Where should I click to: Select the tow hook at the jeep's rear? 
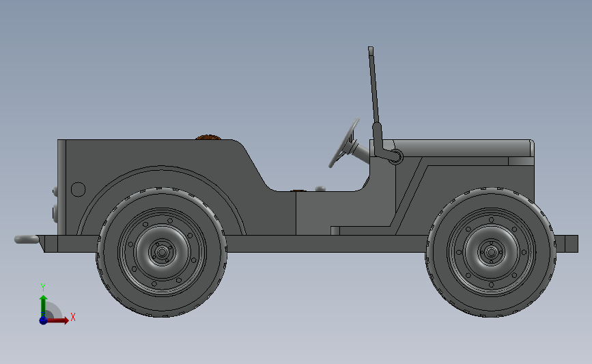tap(27, 240)
